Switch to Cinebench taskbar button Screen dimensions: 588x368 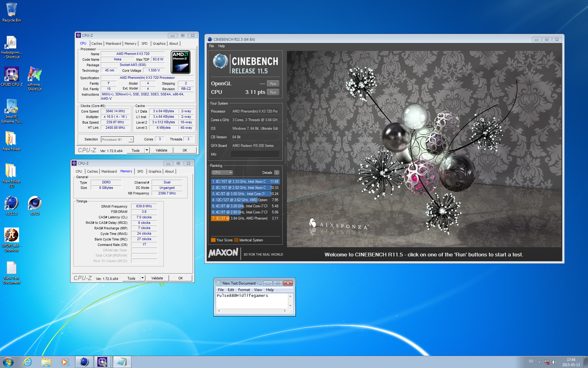coord(84,362)
